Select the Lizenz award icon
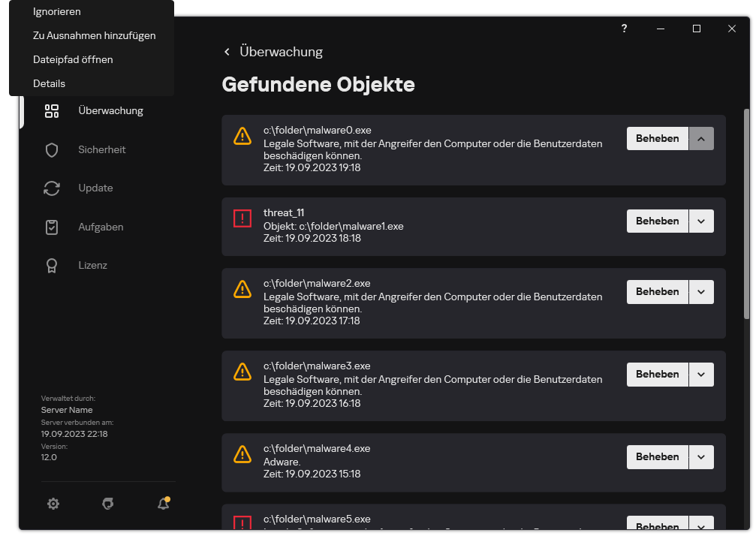756x536 pixels. click(51, 265)
